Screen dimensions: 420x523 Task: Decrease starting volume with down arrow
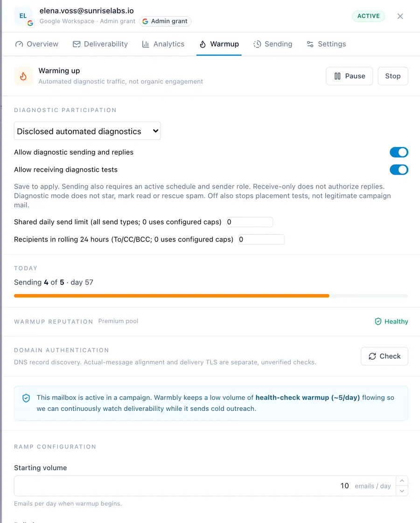point(402,491)
